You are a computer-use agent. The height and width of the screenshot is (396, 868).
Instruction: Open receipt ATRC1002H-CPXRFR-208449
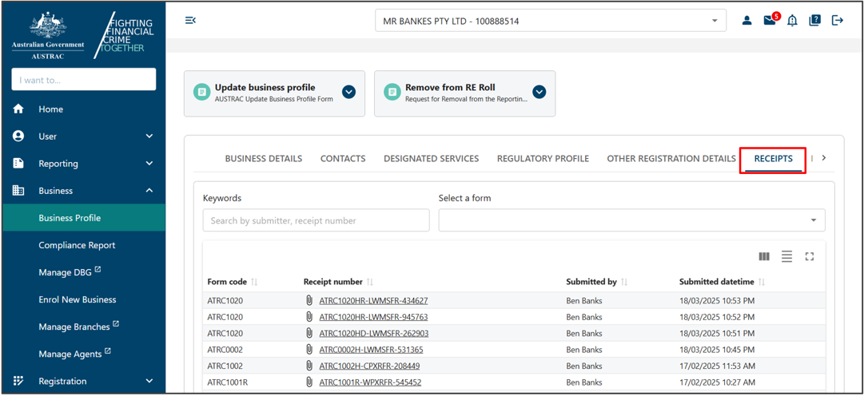370,366
